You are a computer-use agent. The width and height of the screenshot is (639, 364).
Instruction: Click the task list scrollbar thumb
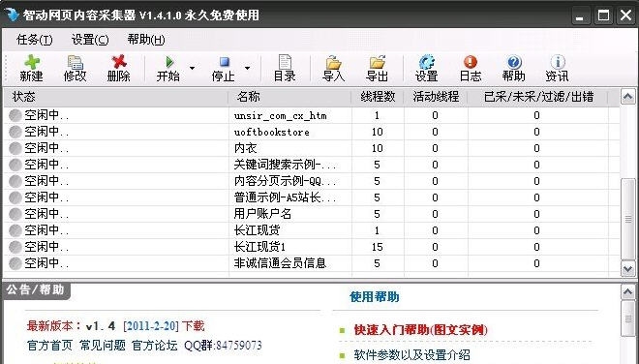pyautogui.click(x=628, y=219)
